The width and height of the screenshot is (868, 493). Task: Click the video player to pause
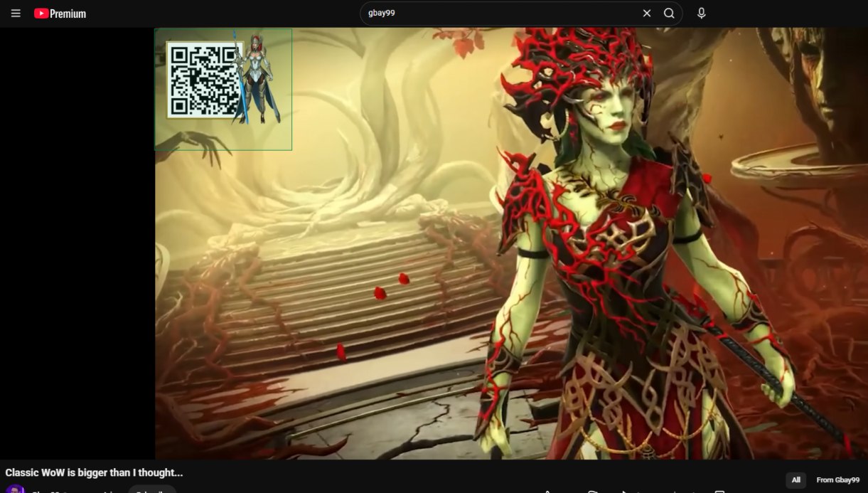click(511, 243)
